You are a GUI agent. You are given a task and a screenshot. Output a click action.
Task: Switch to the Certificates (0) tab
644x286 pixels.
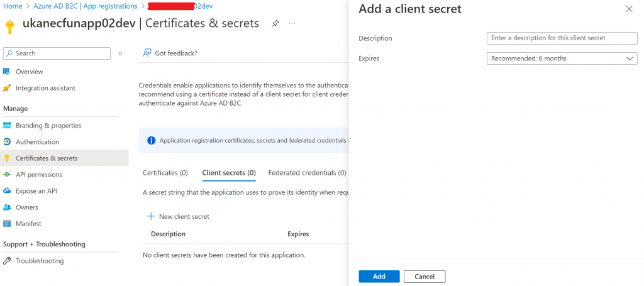click(165, 173)
